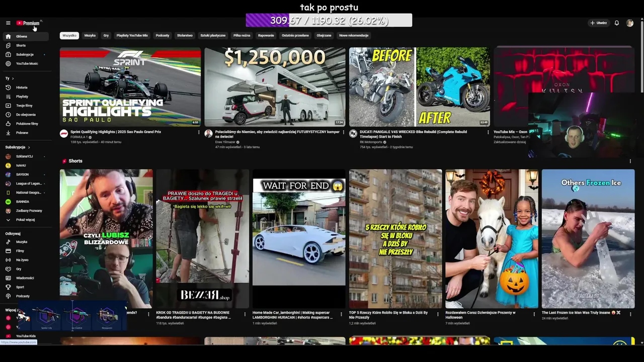Image resolution: width=644 pixels, height=362 pixels.
Task: Open the pony Halloween short thumbnail
Action: pyautogui.click(x=492, y=238)
